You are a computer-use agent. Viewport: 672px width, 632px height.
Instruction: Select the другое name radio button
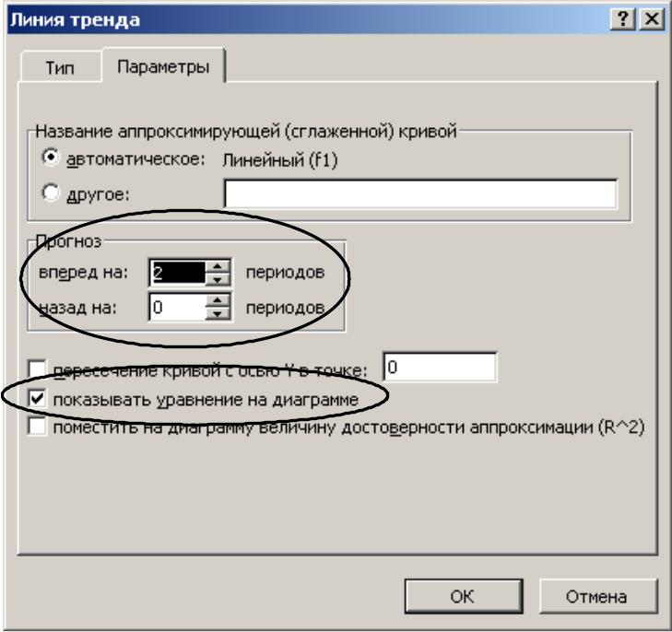coord(51,193)
